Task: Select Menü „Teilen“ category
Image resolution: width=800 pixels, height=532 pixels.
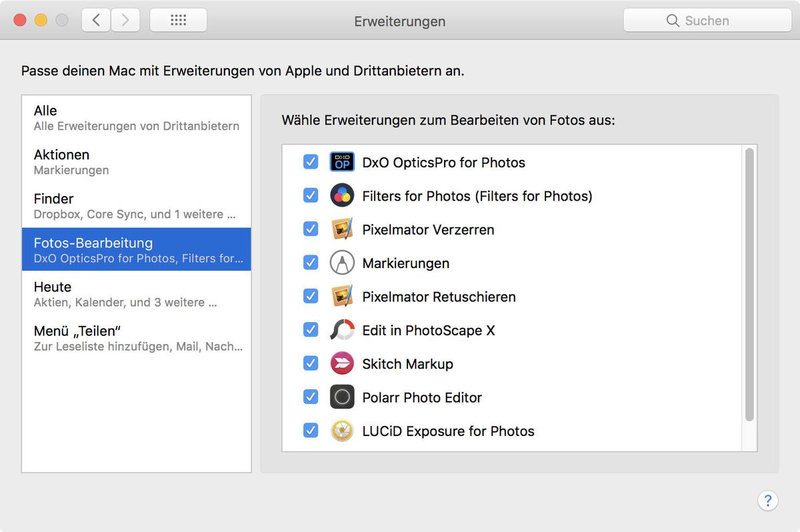Action: point(137,338)
